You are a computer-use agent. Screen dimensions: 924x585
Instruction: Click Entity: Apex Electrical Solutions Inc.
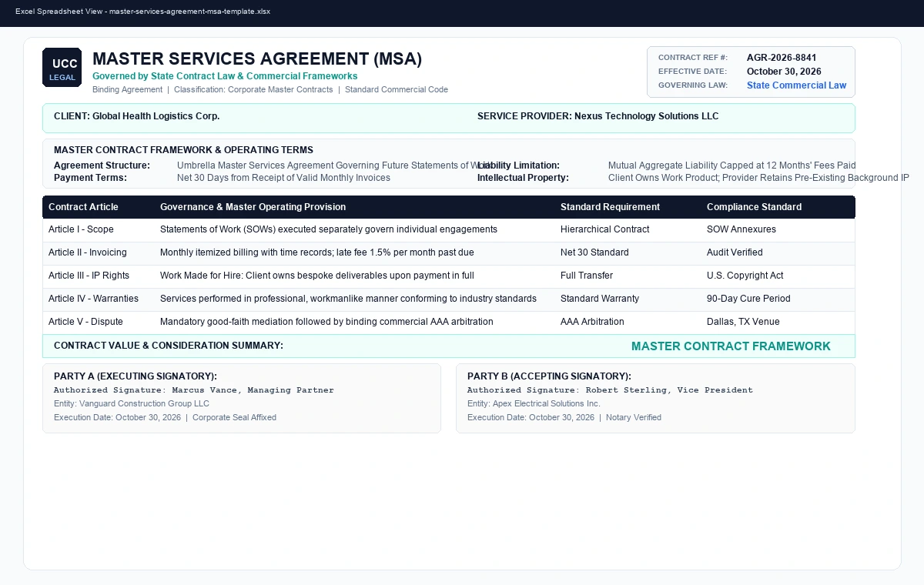tap(534, 403)
